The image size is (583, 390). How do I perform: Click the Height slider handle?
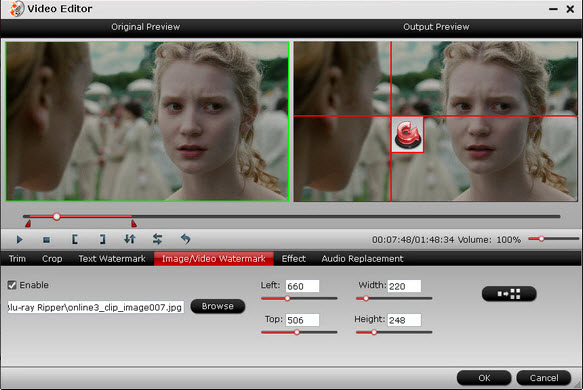coord(374,332)
